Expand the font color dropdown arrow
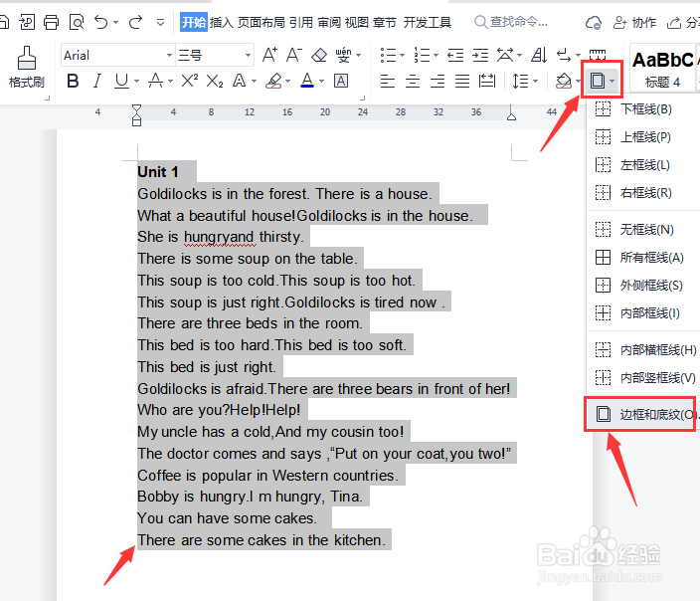Viewport: 700px width, 601px height. (321, 82)
